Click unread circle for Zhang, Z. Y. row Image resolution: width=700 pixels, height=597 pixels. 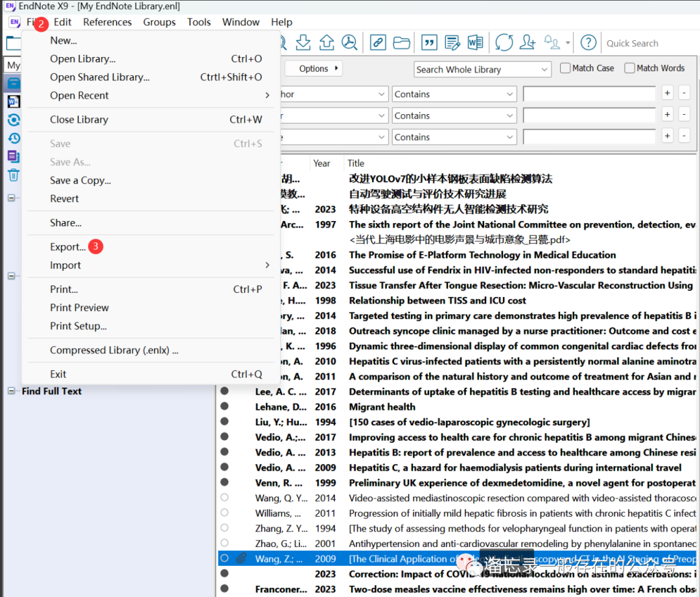pos(224,528)
